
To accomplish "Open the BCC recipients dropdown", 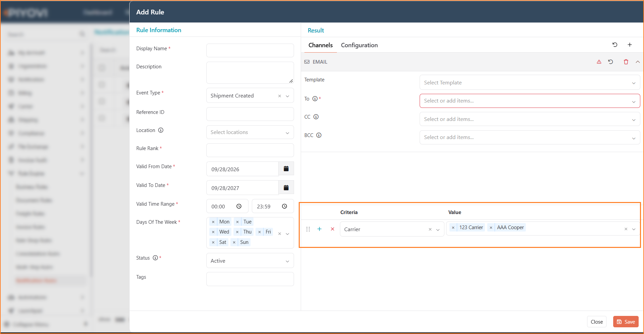I will (x=529, y=137).
